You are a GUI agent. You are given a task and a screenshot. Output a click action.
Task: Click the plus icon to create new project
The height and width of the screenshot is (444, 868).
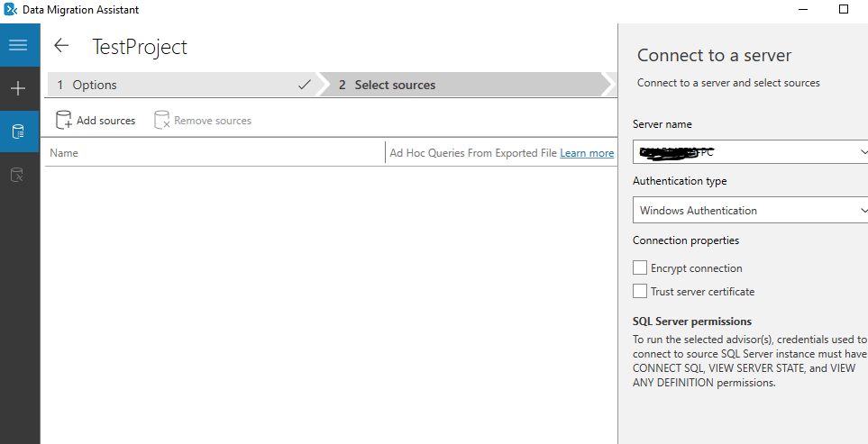(x=18, y=88)
